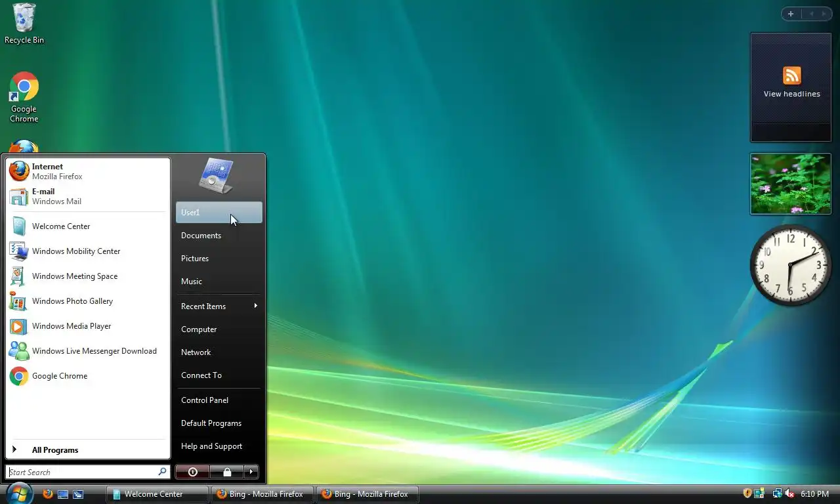Click the search magnifier icon in Start Search
840x504 pixels.
(162, 472)
